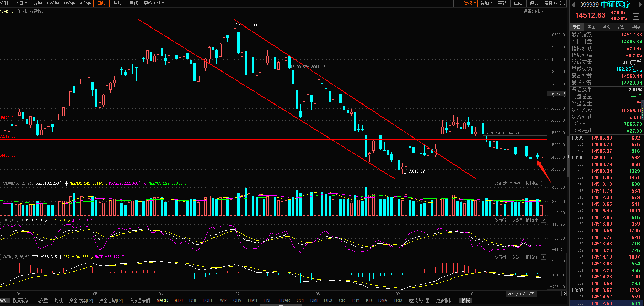Toggle the BOLL indicator
This screenshot has width=644, height=306.
(208, 300)
